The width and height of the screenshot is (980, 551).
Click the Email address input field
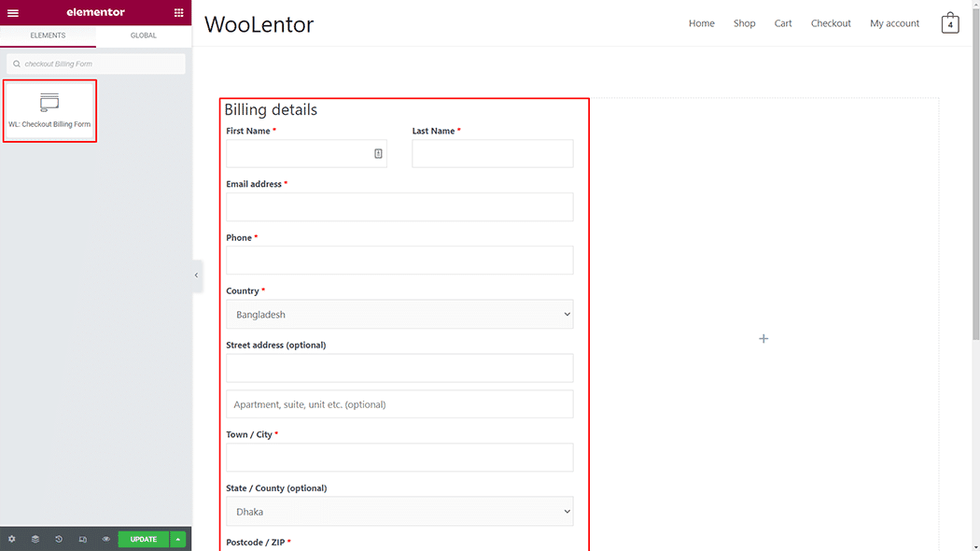(399, 207)
